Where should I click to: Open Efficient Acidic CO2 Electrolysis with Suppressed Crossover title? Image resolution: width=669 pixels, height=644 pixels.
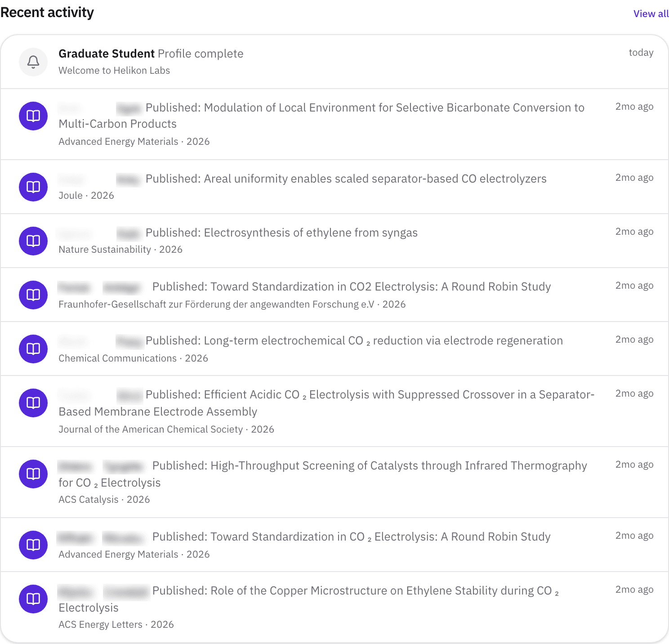click(x=326, y=403)
